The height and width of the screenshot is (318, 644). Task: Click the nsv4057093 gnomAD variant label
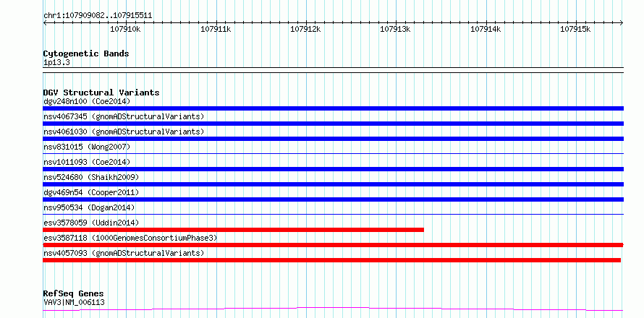pyautogui.click(x=124, y=253)
